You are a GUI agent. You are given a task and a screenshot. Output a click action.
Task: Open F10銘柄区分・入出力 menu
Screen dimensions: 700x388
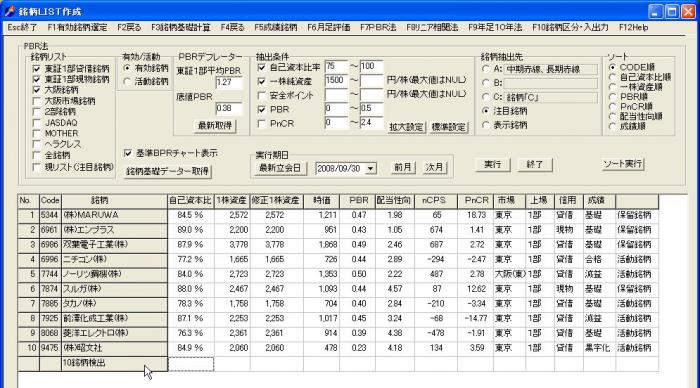coord(570,28)
